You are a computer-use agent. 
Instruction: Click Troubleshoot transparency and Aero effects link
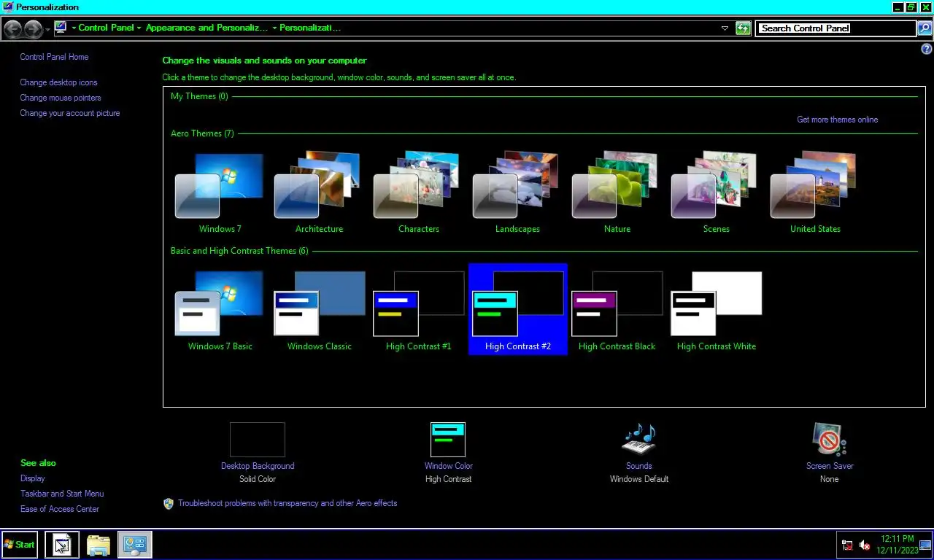(x=287, y=503)
